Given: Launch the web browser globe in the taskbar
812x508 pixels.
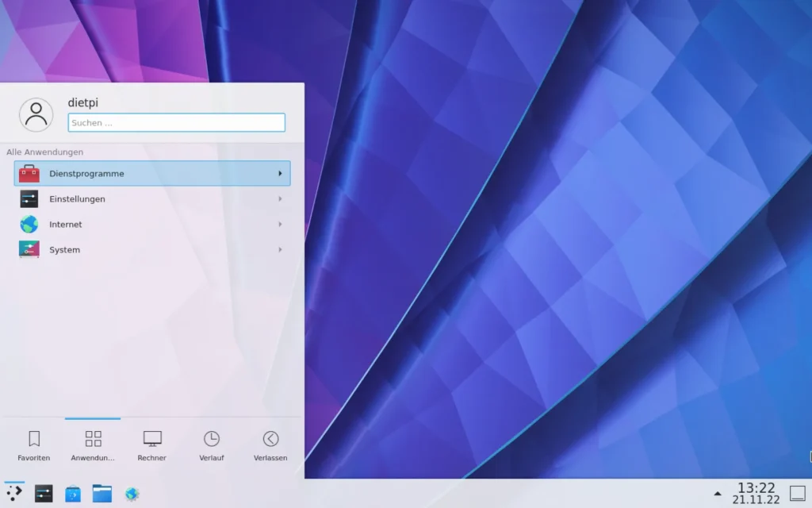Looking at the screenshot, I should click(132, 494).
